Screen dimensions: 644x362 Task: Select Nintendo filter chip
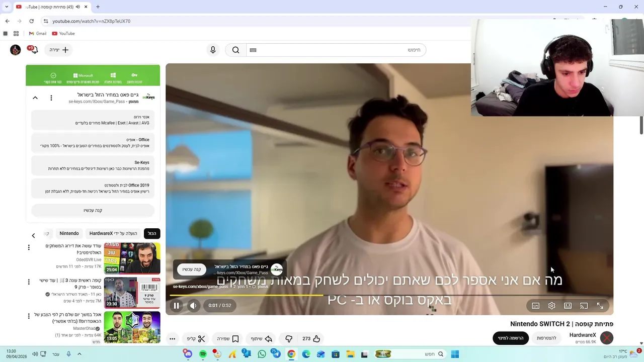pyautogui.click(x=69, y=233)
